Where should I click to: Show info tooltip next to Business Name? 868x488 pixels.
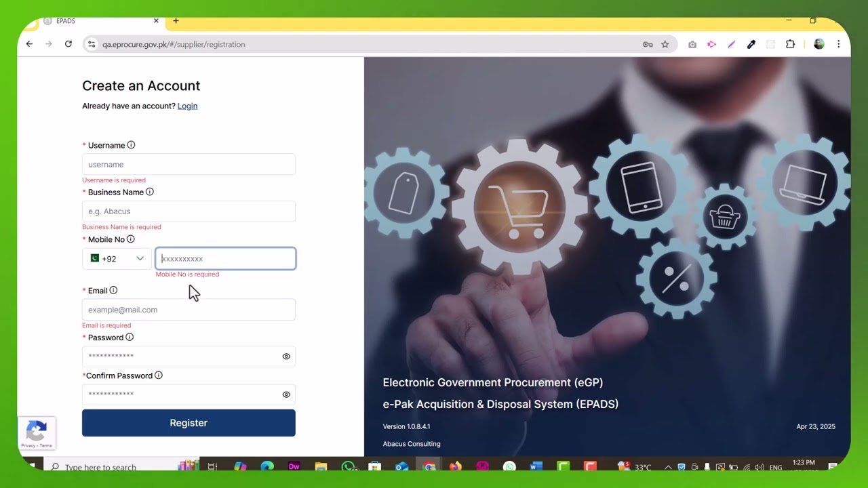[150, 192]
